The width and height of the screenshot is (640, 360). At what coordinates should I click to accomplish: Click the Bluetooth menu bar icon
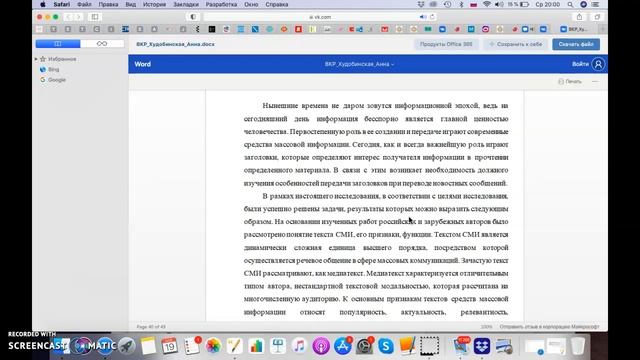(461, 4)
